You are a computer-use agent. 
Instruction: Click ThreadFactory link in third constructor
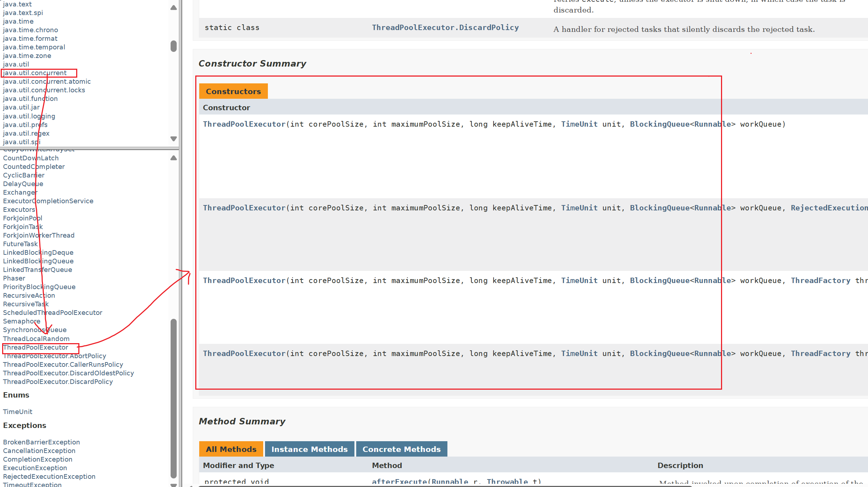coord(820,281)
